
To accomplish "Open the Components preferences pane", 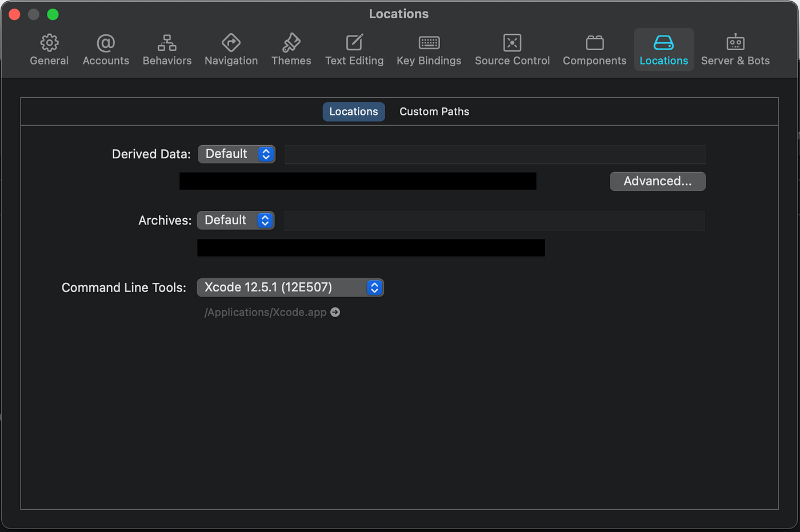I will tap(594, 50).
